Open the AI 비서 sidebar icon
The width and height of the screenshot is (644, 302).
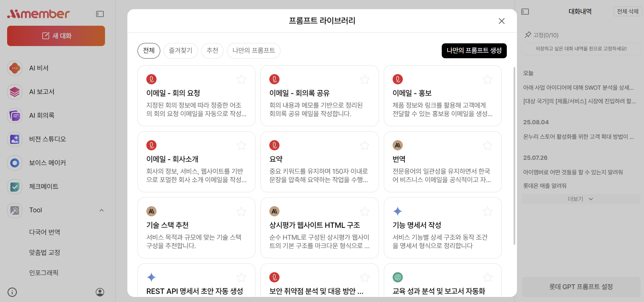tap(15, 68)
